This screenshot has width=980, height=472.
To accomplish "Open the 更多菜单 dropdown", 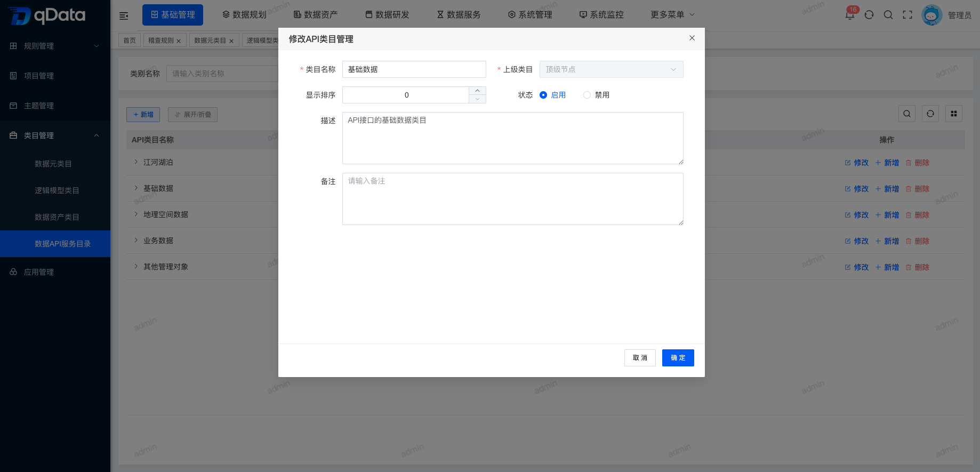I will [x=672, y=15].
